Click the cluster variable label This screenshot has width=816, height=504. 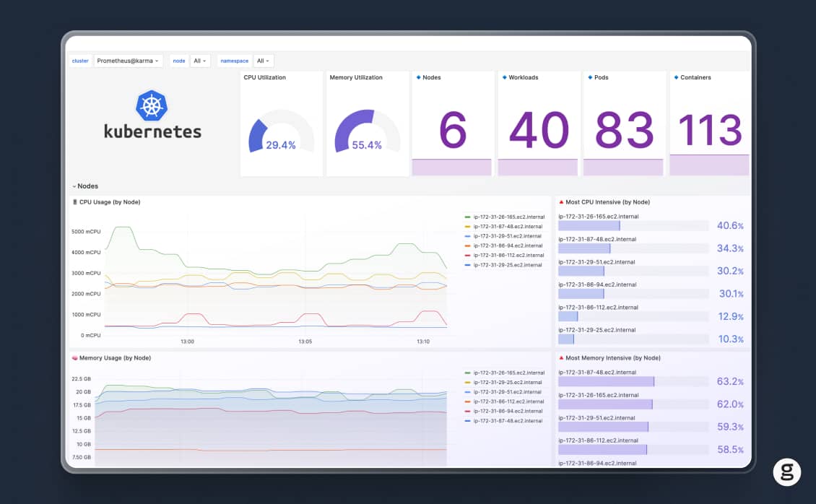point(80,61)
